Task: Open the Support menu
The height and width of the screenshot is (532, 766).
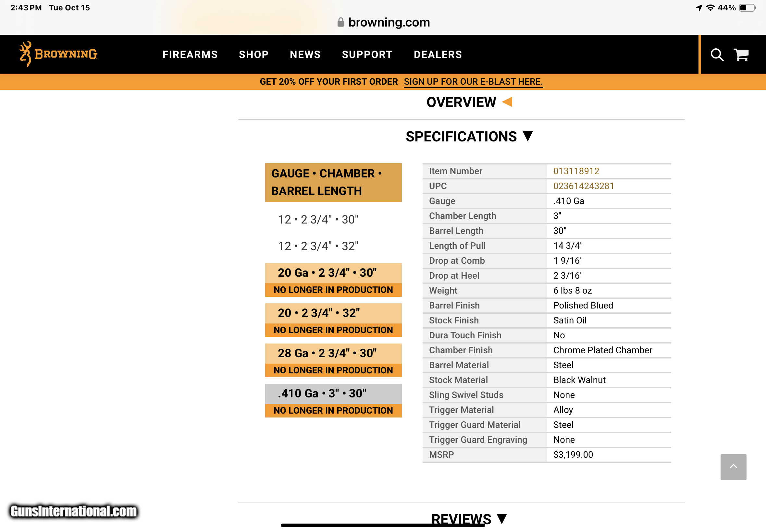Action: 367,55
